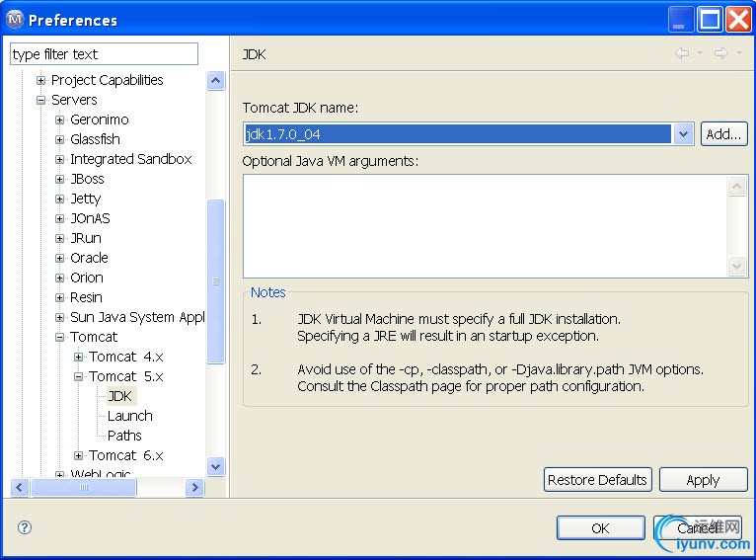
Task: Expand the Resin node
Action: [x=60, y=297]
